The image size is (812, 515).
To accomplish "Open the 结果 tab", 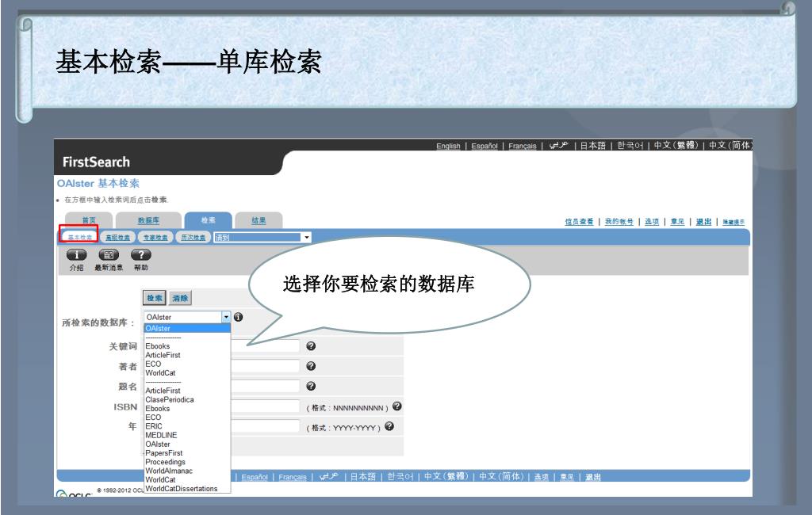I will click(x=259, y=220).
